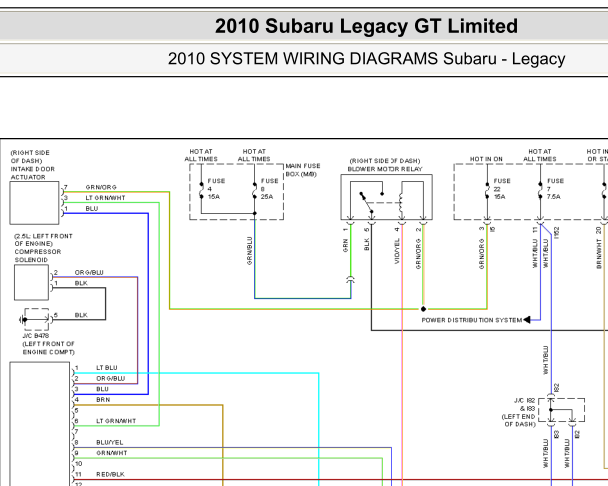Select the 'J/C B478' label
The width and height of the screenshot is (608, 486).
[x=36, y=336]
